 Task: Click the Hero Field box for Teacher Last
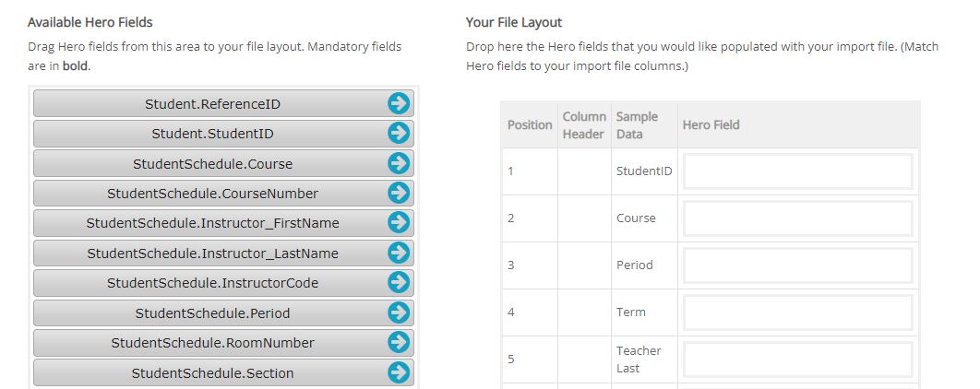tap(798, 360)
